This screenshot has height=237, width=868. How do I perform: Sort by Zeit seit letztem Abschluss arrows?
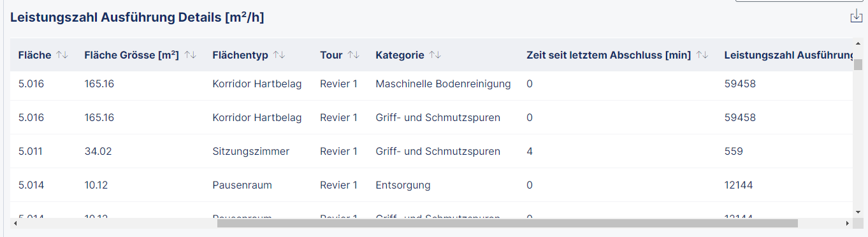pos(702,55)
